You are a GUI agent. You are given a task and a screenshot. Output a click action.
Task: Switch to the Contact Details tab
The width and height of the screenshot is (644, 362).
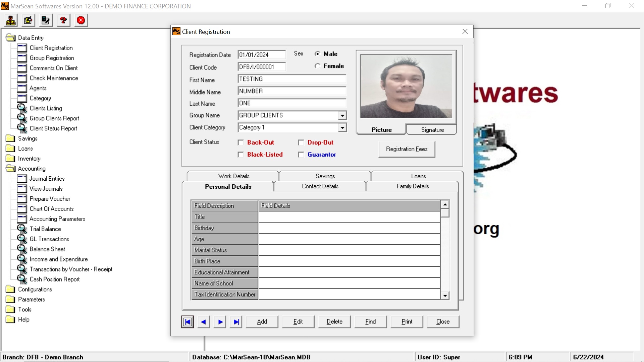pyautogui.click(x=320, y=186)
